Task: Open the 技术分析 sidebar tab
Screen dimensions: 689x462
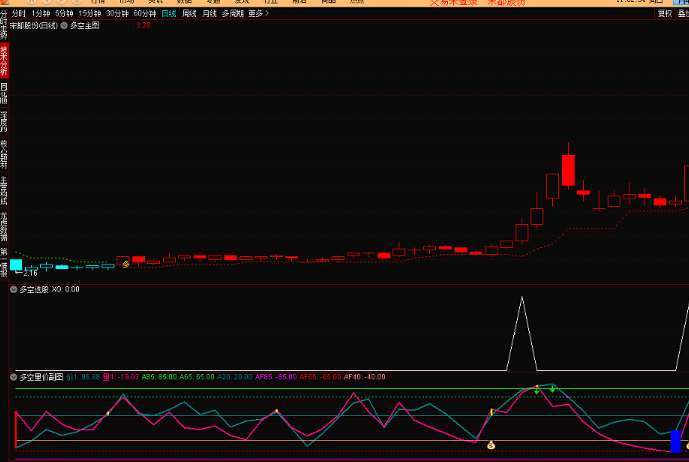Action: [x=4, y=60]
